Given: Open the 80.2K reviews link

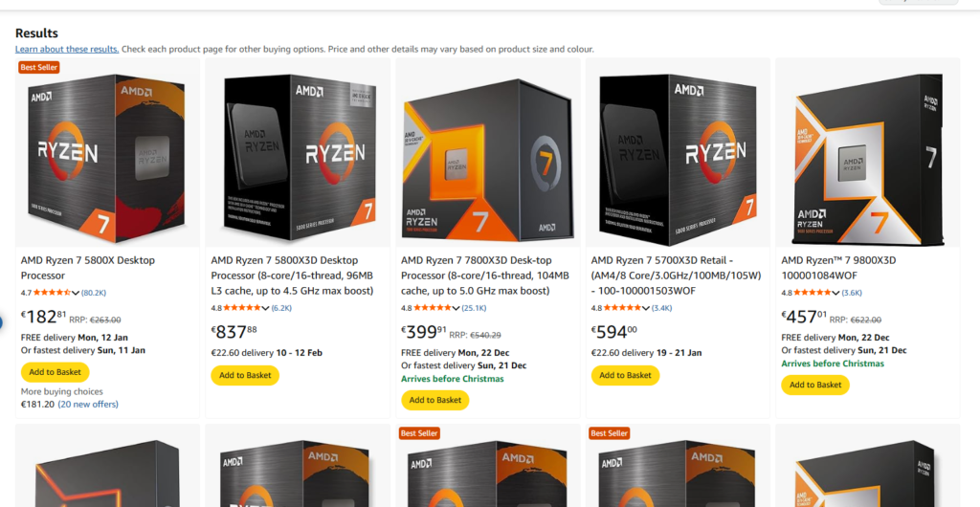Looking at the screenshot, I should click(94, 293).
